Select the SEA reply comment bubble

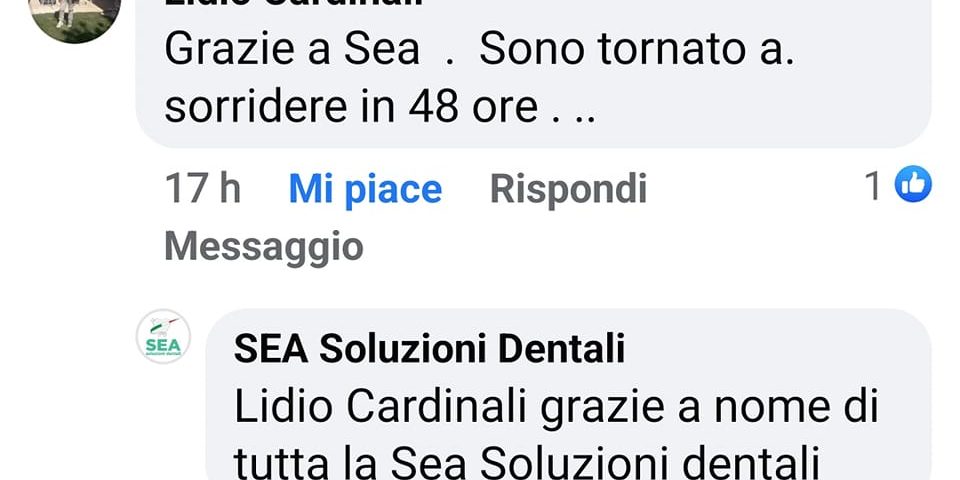click(568, 395)
